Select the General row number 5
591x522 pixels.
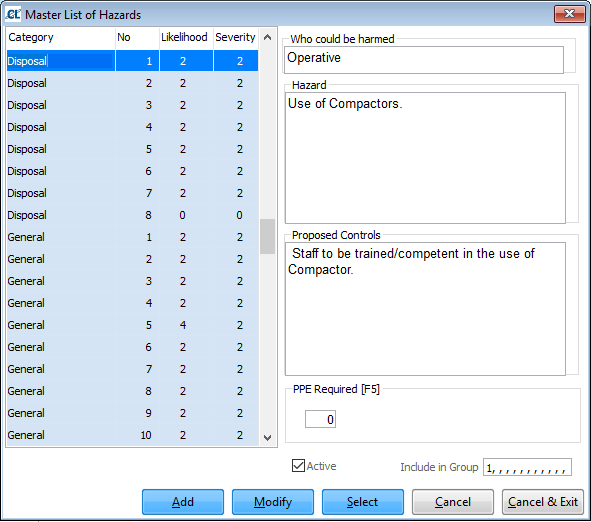132,325
